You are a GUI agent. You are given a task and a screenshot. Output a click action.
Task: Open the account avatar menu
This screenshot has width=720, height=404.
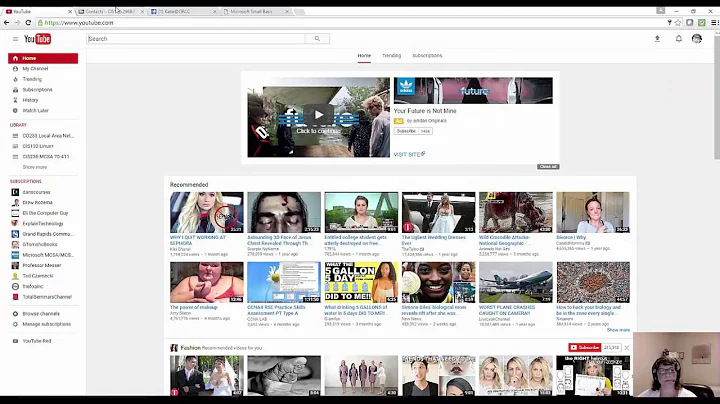coord(697,39)
